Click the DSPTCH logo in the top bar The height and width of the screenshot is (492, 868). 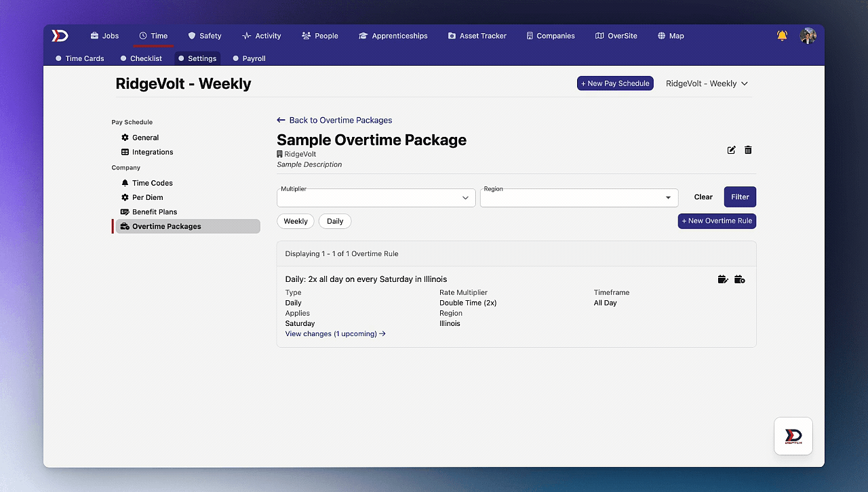pos(60,36)
